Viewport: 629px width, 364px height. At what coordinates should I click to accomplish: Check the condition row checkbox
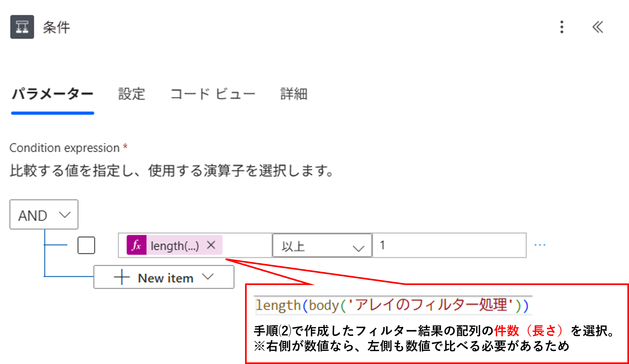coord(86,245)
